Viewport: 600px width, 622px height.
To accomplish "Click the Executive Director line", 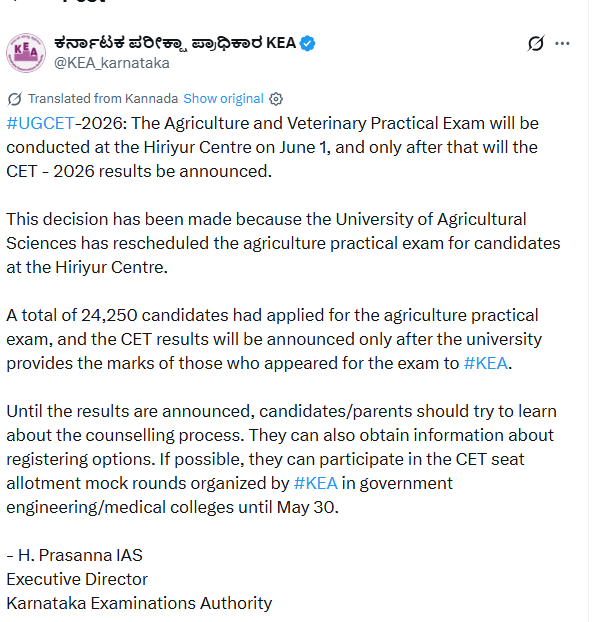I will click(77, 580).
